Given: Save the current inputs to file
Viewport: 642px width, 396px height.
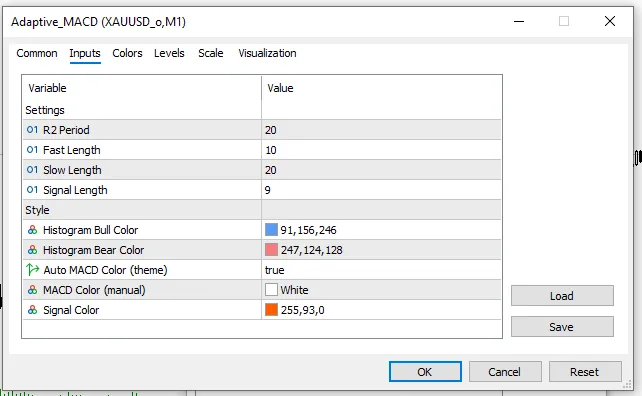Looking at the screenshot, I should pos(562,327).
